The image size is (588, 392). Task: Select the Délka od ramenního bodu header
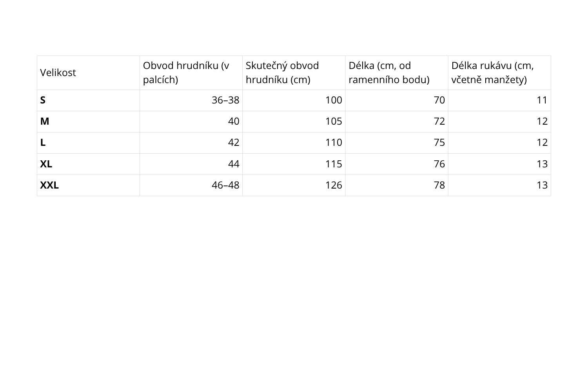coord(397,73)
